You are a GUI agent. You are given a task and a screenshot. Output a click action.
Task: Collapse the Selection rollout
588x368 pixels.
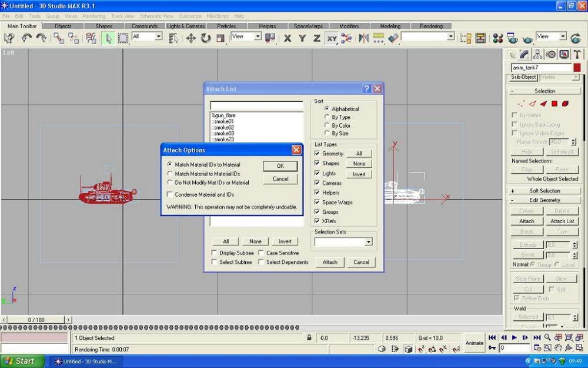[545, 91]
